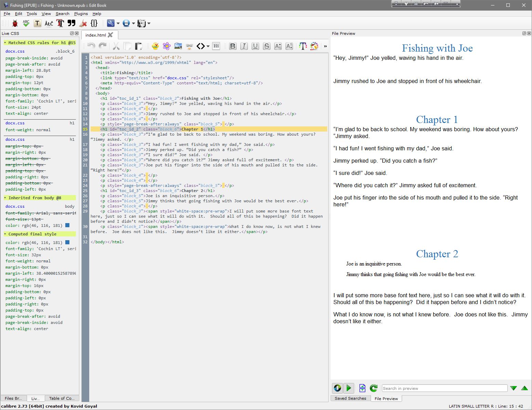Collapse the 'Matched CSS rules for h1' section

pyautogui.click(x=5, y=43)
